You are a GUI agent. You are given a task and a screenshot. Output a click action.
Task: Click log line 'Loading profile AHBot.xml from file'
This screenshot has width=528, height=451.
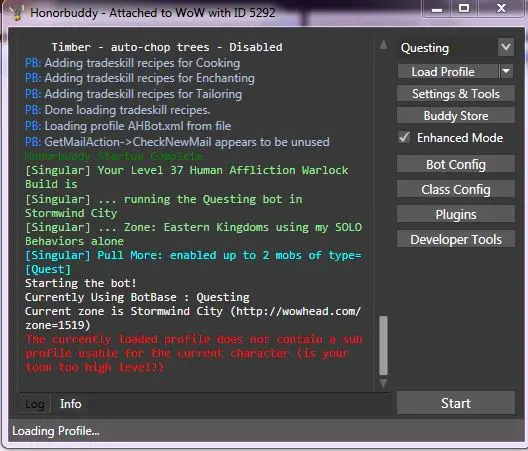[x=138, y=126]
